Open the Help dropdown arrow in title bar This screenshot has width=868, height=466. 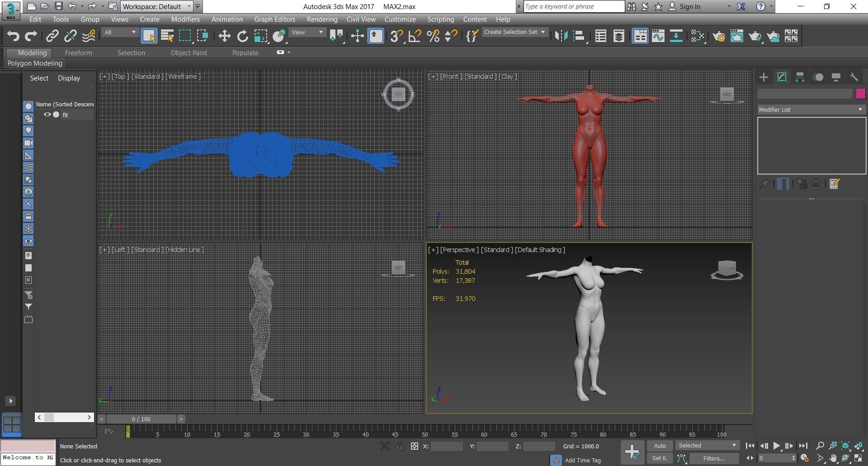(771, 6)
